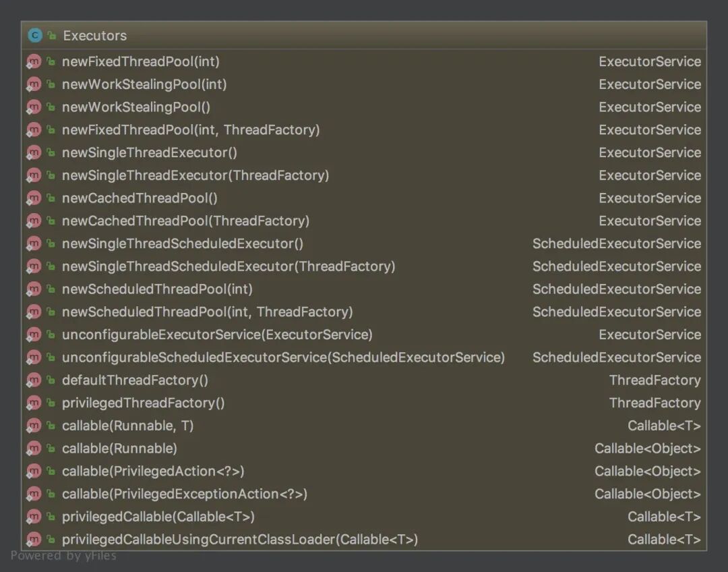Click the green visibility icon next to Executors title
The height and width of the screenshot is (572, 728).
click(x=52, y=35)
